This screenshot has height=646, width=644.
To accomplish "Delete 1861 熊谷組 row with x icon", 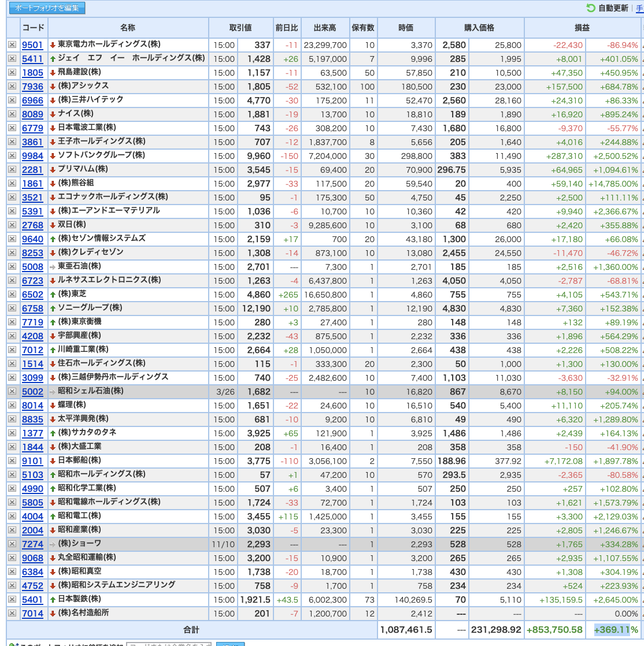I will click(x=12, y=184).
